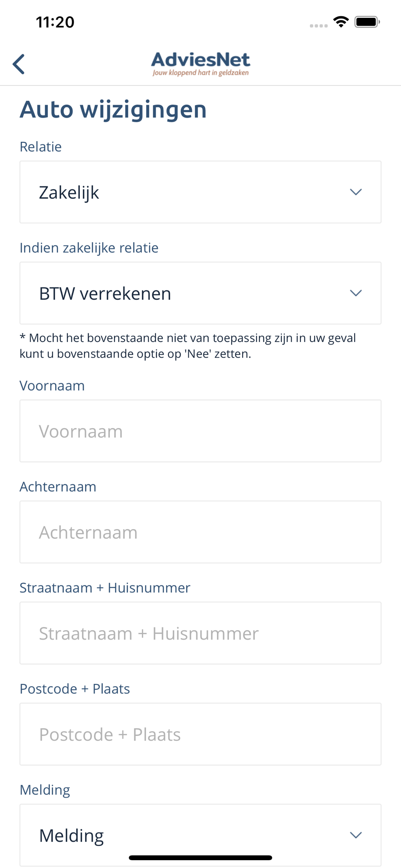
Task: Open the Melding dropdown selector
Action: click(x=200, y=835)
